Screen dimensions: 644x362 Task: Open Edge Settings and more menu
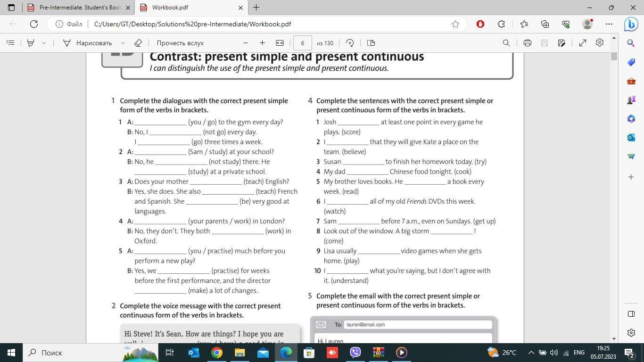(x=609, y=24)
